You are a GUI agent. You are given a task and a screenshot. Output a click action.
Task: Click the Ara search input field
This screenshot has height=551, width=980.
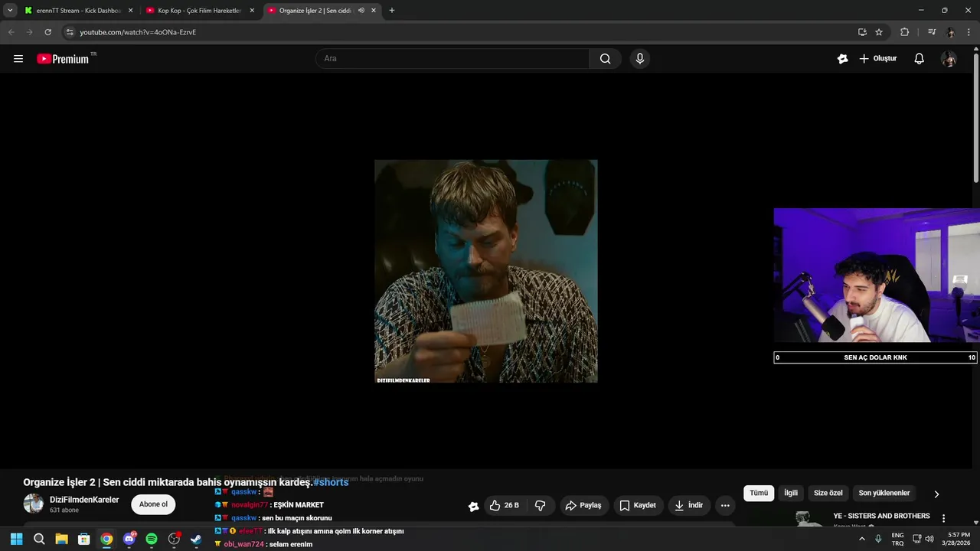[452, 59]
